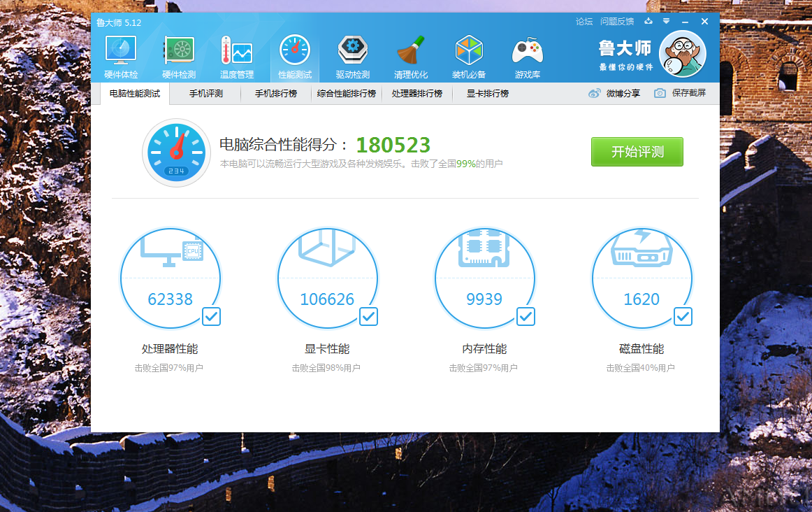Image resolution: width=812 pixels, height=512 pixels.
Task: Click the 鲁大师 5.12 window title
Action: point(119,23)
